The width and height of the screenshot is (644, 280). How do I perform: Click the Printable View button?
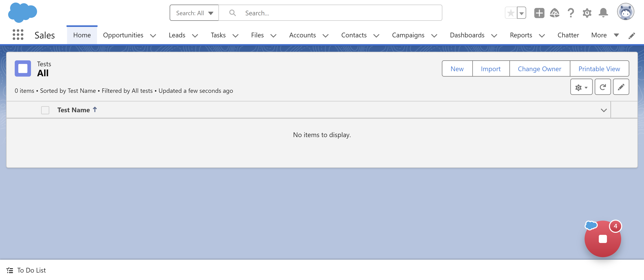(599, 69)
